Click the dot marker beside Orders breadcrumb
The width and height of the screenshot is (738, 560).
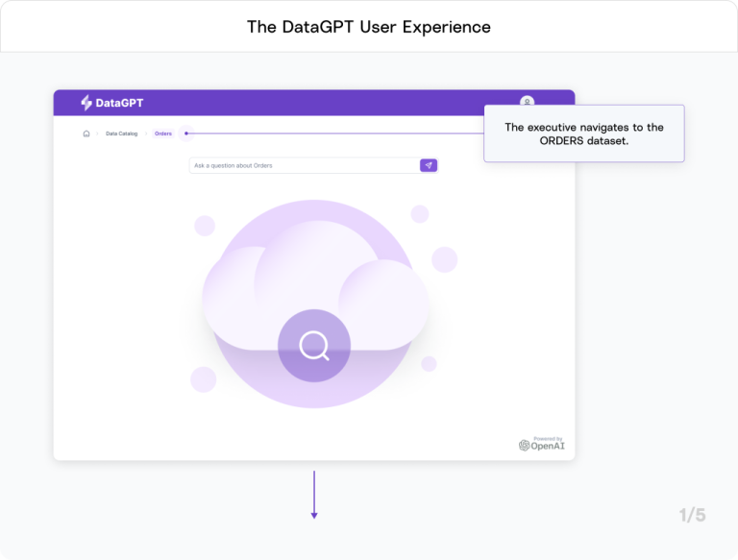tap(186, 134)
